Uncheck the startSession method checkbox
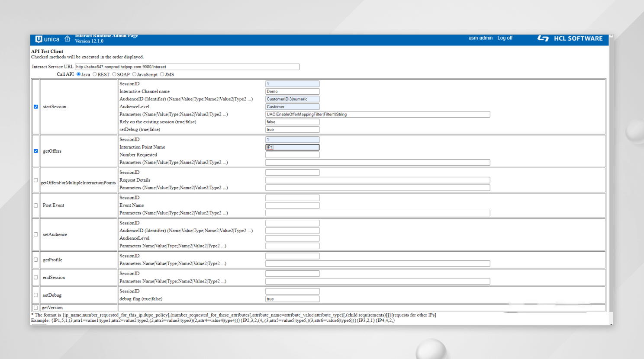 [x=36, y=107]
